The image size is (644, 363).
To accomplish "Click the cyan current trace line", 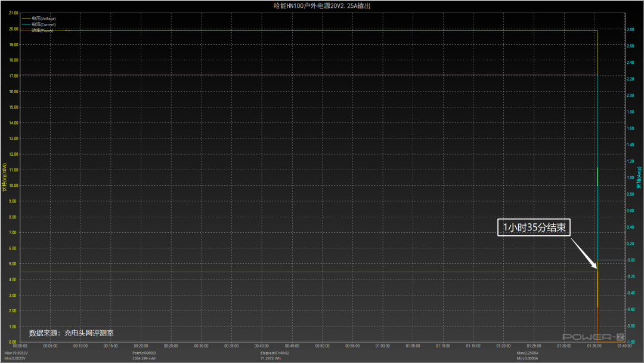I will 308,75.
